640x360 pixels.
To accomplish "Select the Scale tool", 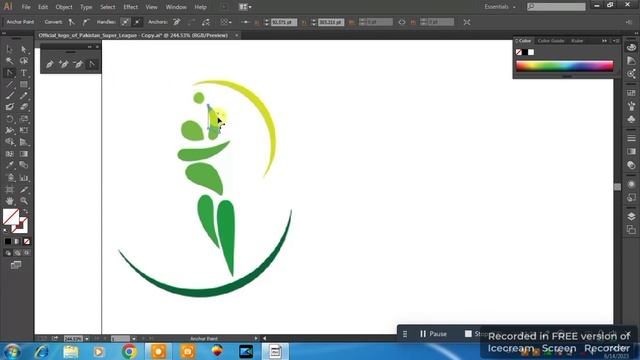I will coord(24,119).
